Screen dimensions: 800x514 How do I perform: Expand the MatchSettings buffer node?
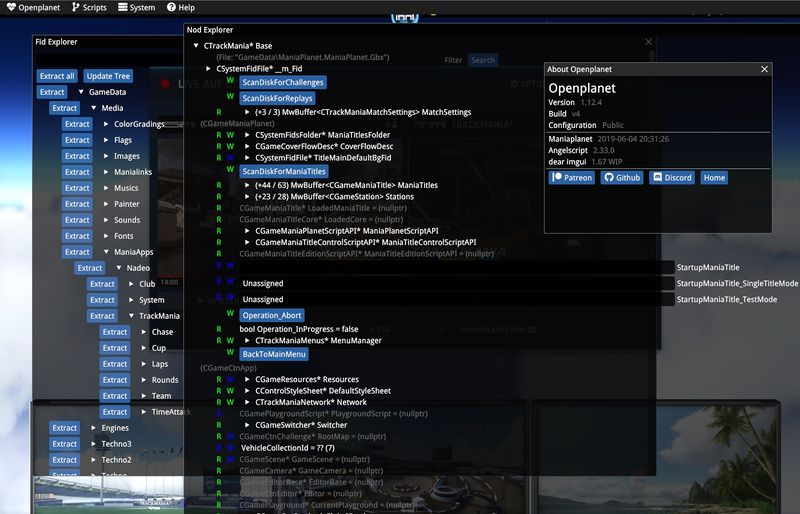click(x=247, y=112)
